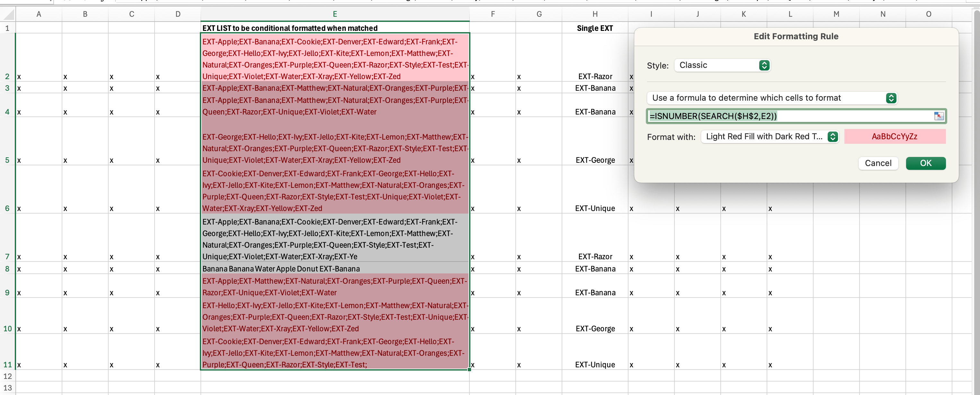Click the select-all corner triangle
The height and width of the screenshot is (395, 980).
(x=8, y=14)
